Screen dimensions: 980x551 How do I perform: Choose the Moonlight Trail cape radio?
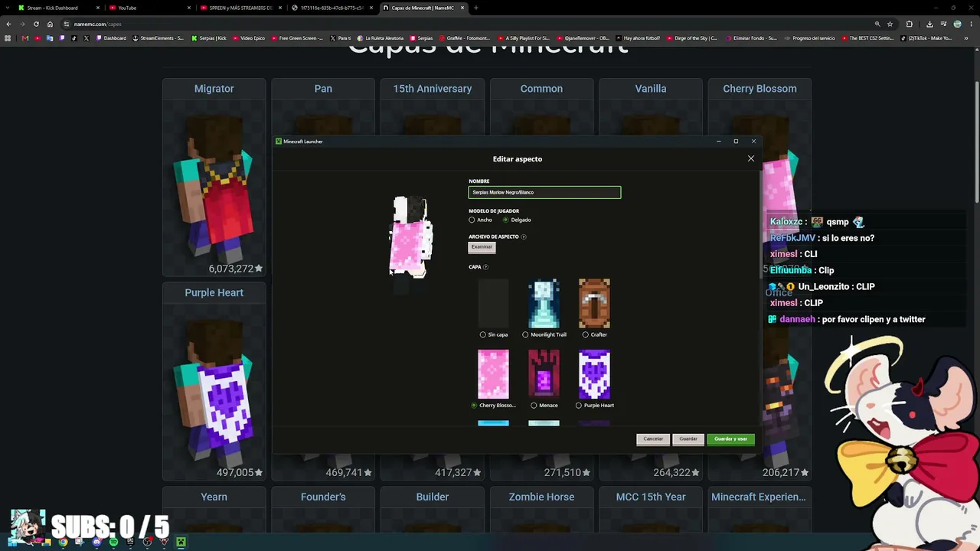click(525, 335)
